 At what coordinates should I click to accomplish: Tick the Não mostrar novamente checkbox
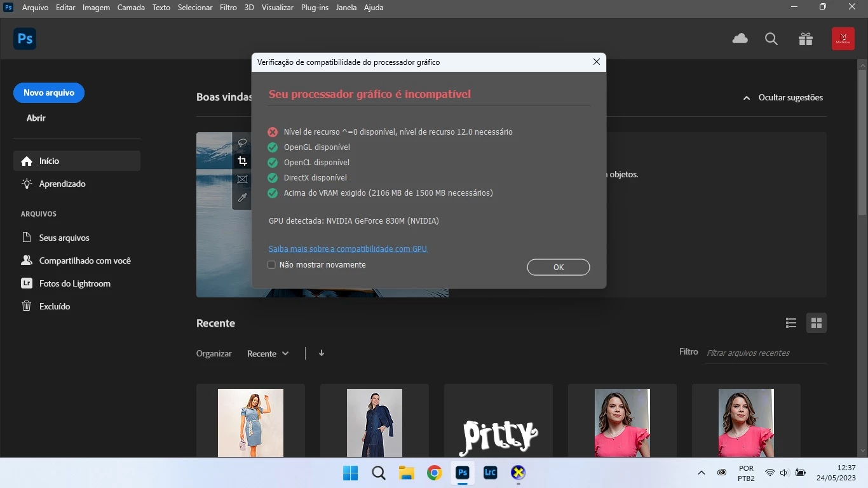271,265
